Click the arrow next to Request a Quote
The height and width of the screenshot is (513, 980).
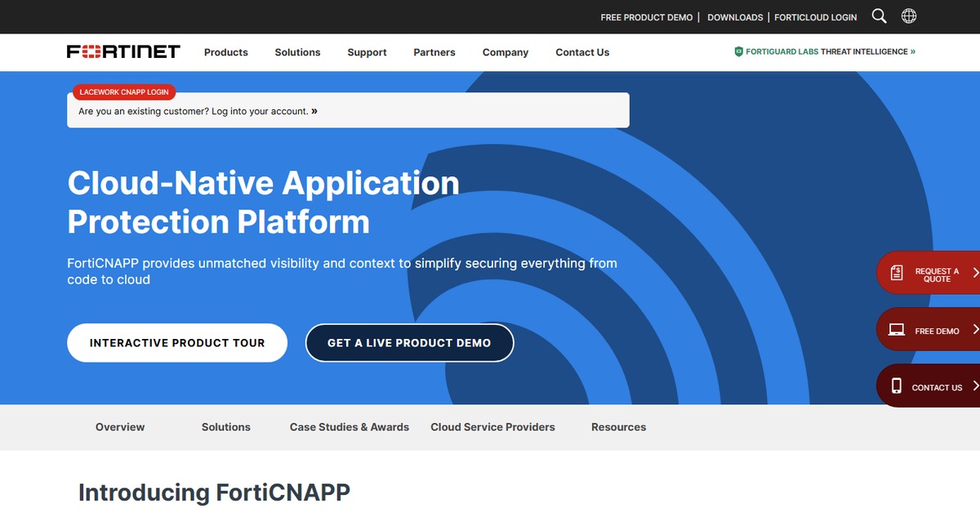click(975, 273)
